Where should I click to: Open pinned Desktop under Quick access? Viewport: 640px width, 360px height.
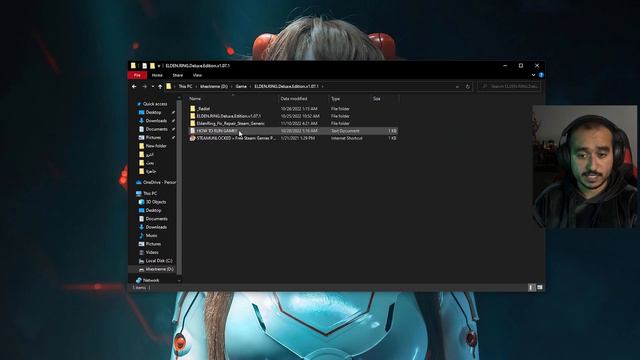pyautogui.click(x=153, y=112)
